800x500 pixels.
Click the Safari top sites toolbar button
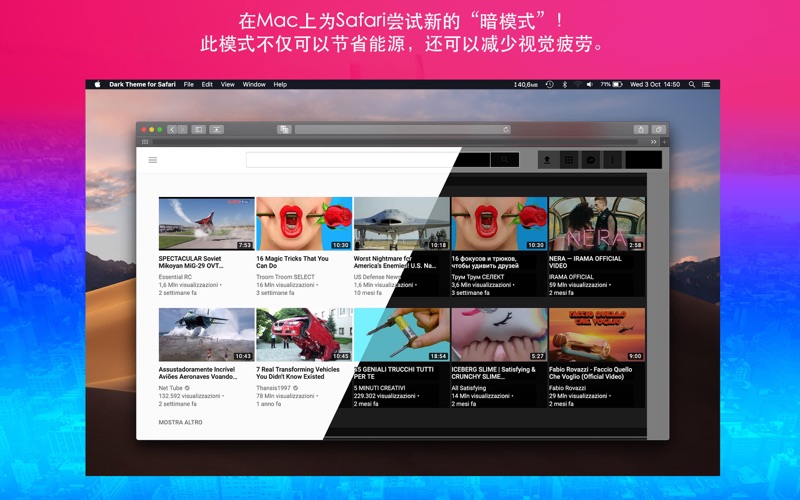(x=216, y=130)
